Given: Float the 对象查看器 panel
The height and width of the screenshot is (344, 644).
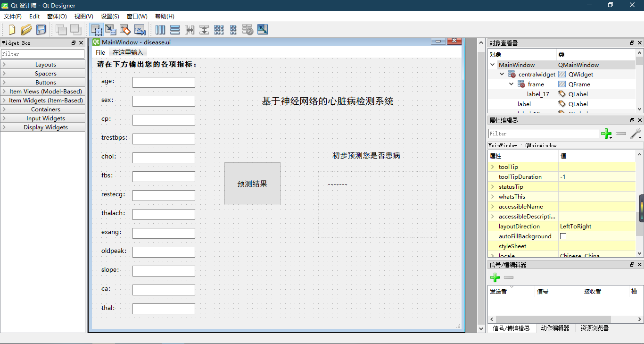Looking at the screenshot, I should click(632, 43).
